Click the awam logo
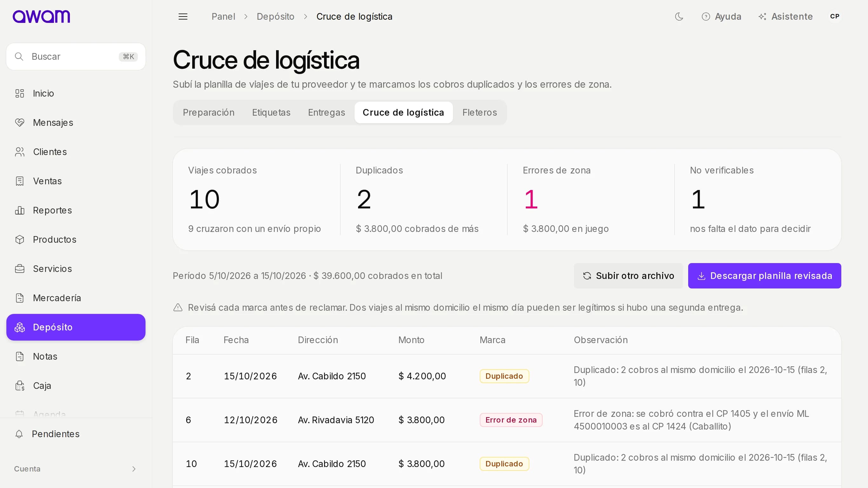 41,17
